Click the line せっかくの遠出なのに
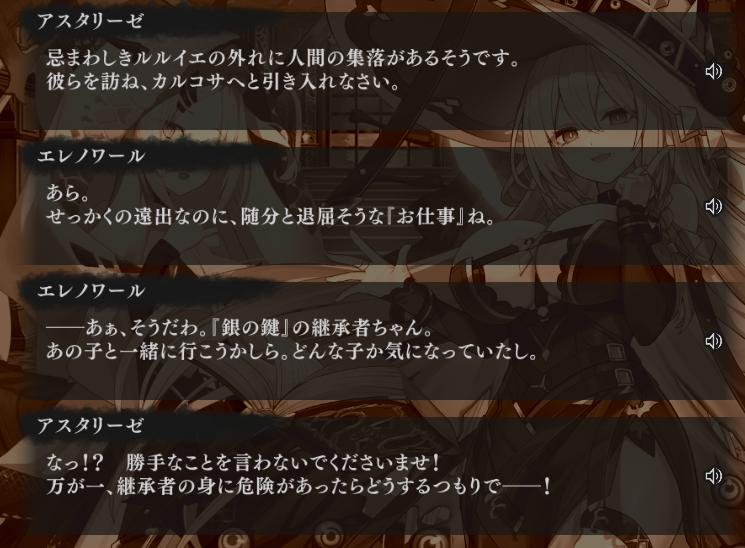 tap(271, 217)
